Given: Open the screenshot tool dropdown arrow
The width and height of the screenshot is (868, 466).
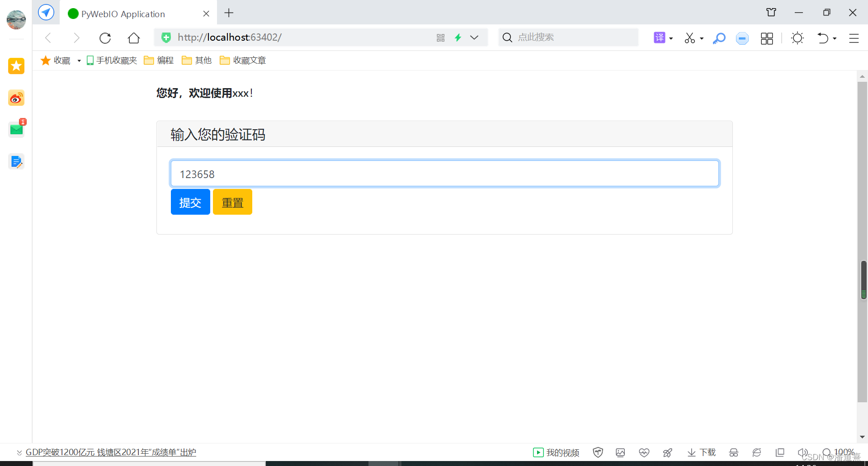Looking at the screenshot, I should coord(702,38).
